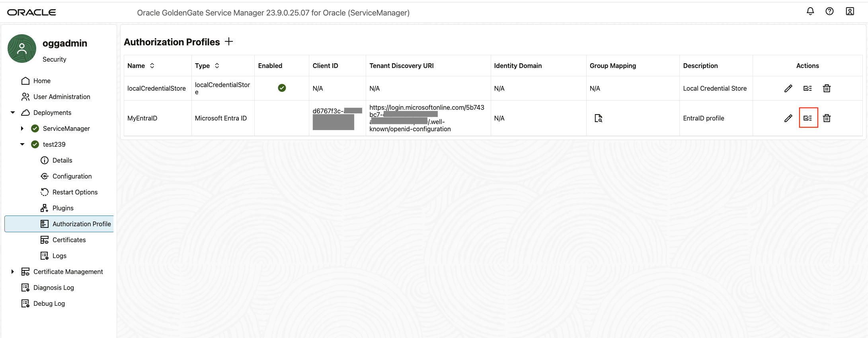
Task: Collapse the Deployments tree node
Action: coord(13,113)
